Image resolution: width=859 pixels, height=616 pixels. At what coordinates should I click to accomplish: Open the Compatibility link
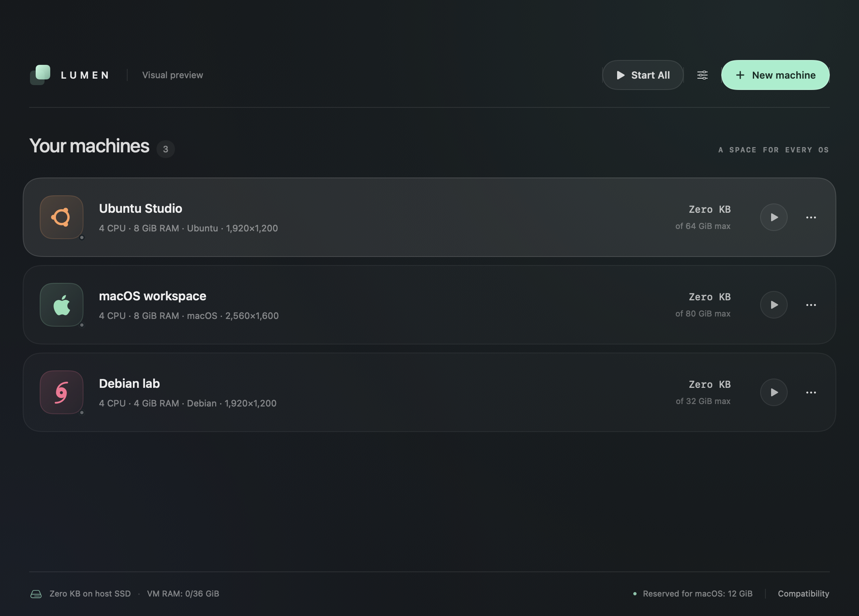[803, 594]
